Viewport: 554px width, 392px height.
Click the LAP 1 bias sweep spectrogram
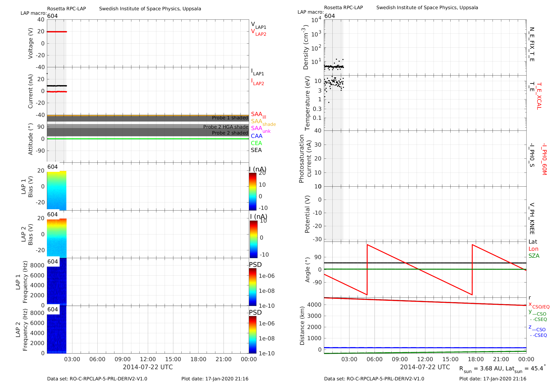click(57, 191)
